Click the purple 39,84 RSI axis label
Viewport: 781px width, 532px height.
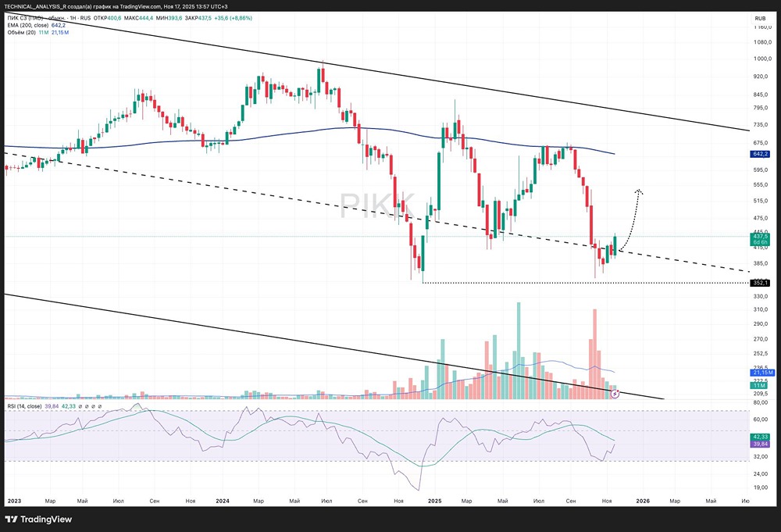(760, 444)
